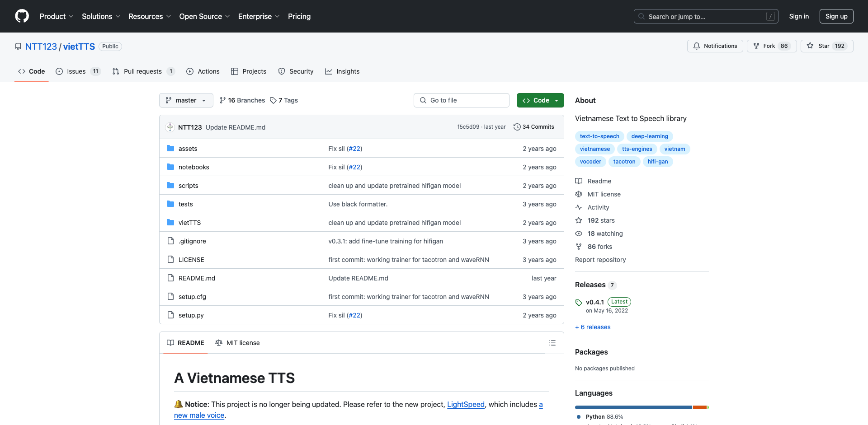868x425 pixels.
Task: Click the eye icon beside 18 watching
Action: point(579,234)
